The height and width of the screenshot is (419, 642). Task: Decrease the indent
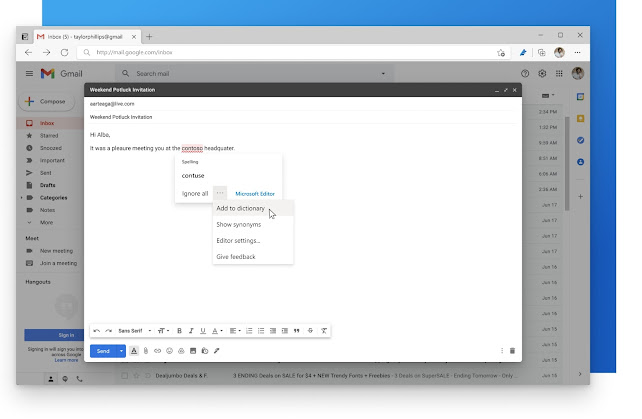(273, 331)
